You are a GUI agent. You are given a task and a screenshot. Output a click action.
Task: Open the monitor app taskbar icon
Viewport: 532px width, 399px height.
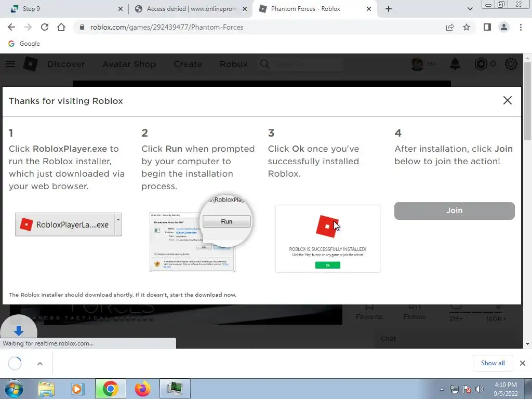click(x=175, y=389)
